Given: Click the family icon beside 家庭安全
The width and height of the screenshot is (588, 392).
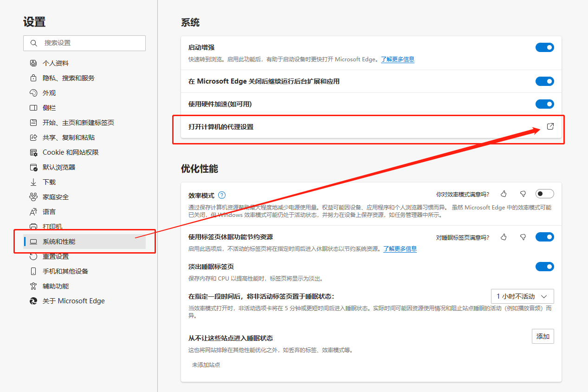Looking at the screenshot, I should pos(33,197).
